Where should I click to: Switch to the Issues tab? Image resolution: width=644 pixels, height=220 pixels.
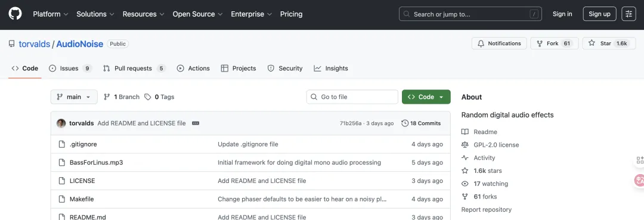tap(70, 69)
